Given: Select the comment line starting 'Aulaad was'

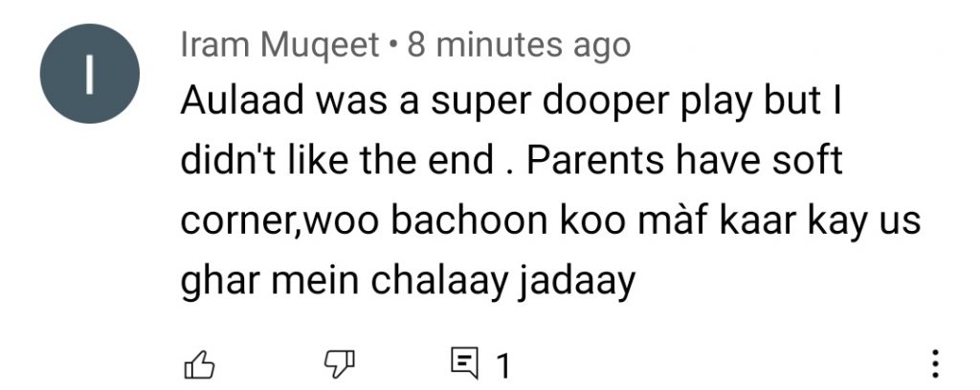Looking at the screenshot, I should pyautogui.click(x=511, y=102).
